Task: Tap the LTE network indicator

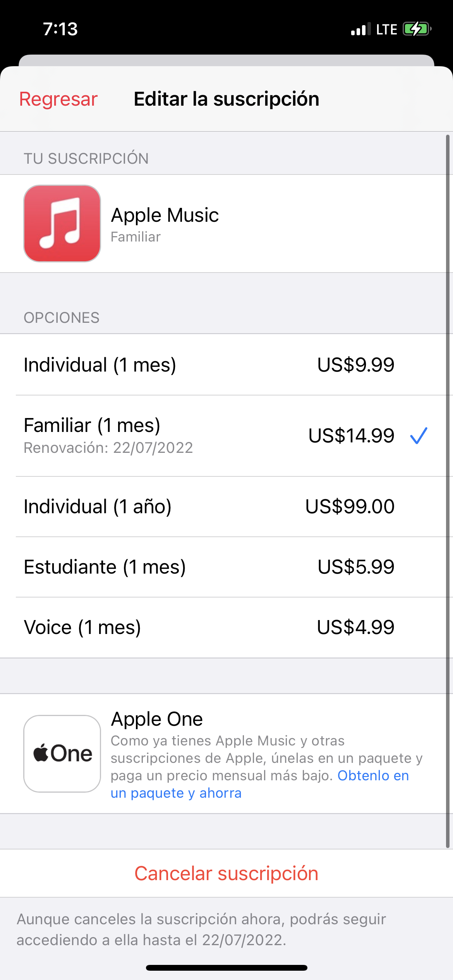Action: point(386,29)
